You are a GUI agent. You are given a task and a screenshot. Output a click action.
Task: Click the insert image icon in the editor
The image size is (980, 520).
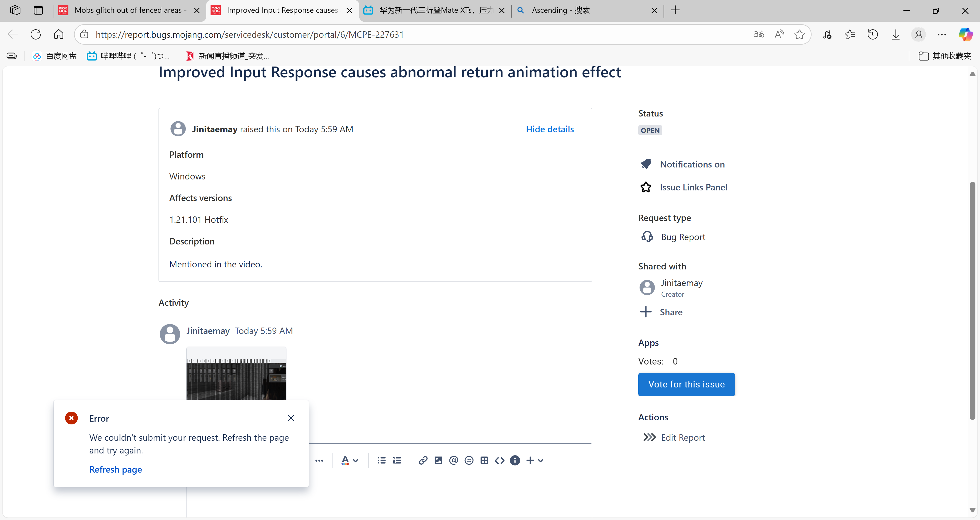coord(438,460)
